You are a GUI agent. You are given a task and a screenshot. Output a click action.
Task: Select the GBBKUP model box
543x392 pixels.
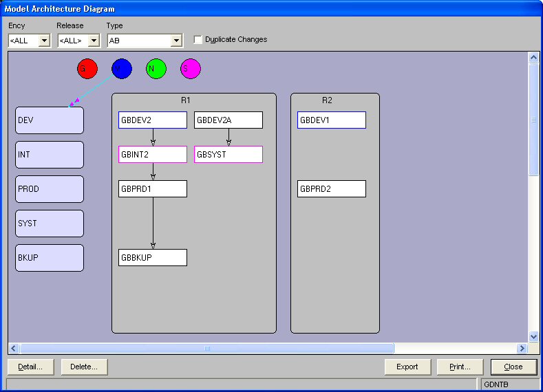[x=153, y=258]
